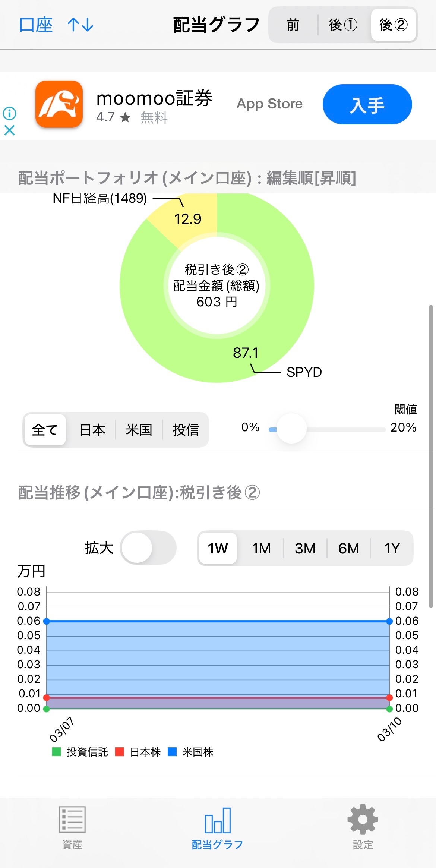Select the 1M period range
The image size is (436, 868).
pyautogui.click(x=261, y=548)
